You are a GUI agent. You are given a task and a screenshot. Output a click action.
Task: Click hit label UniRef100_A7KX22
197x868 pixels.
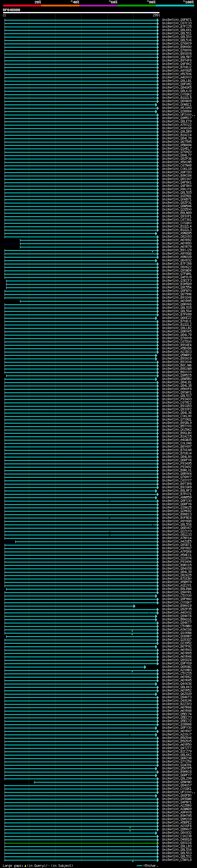176,125
